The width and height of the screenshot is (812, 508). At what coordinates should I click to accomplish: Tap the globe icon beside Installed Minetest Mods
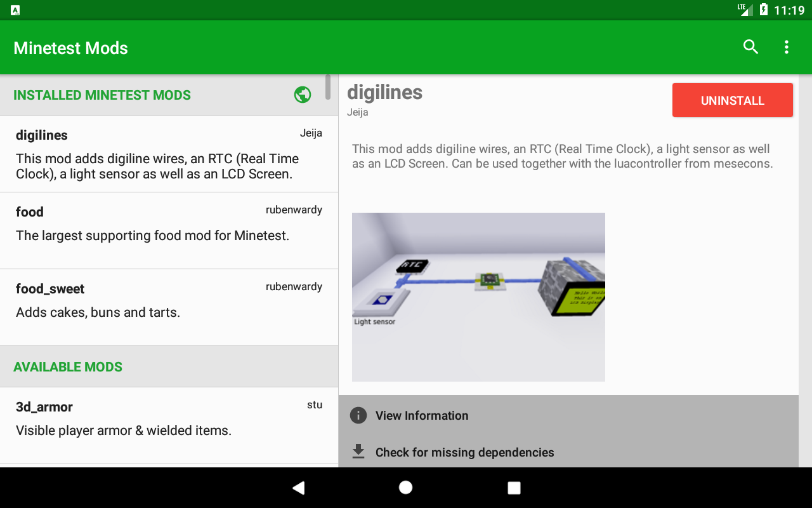click(x=303, y=95)
